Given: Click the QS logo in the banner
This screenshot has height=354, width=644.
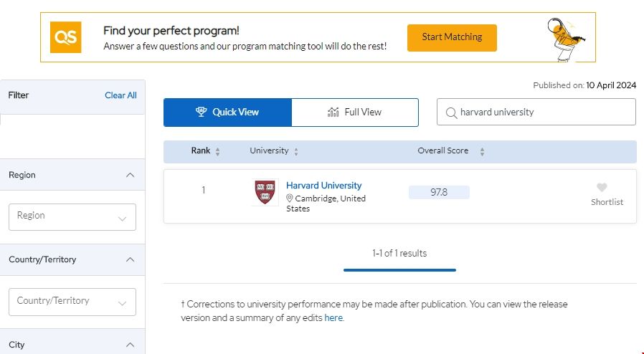Looking at the screenshot, I should pos(65,37).
